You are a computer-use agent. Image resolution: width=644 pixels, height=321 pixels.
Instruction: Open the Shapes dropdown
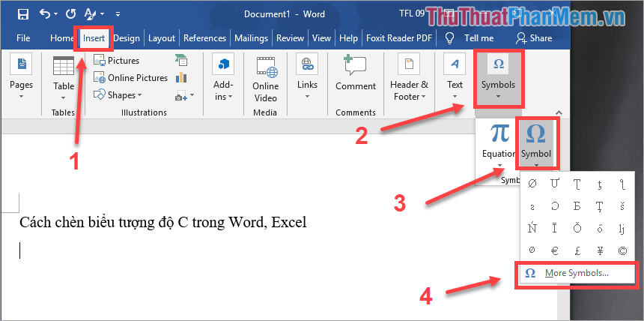pos(118,95)
